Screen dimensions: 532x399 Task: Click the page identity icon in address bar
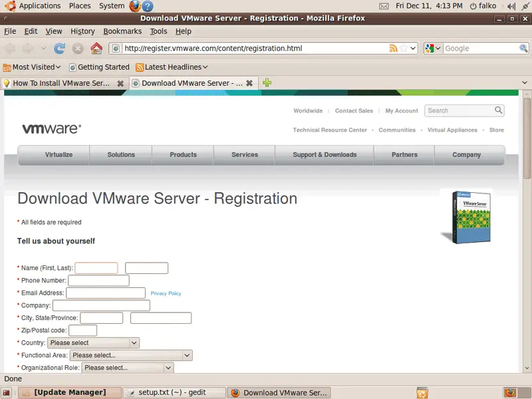pyautogui.click(x=116, y=48)
